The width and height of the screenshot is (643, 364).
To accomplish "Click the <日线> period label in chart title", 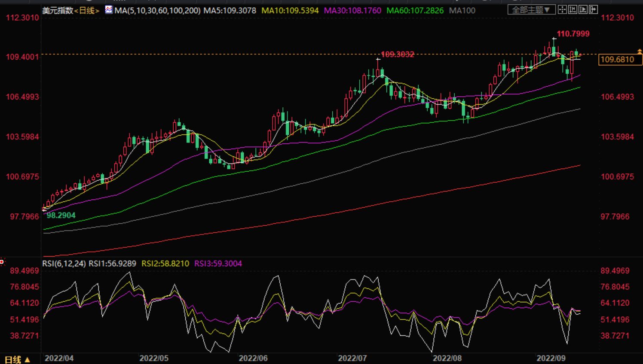I will [87, 10].
